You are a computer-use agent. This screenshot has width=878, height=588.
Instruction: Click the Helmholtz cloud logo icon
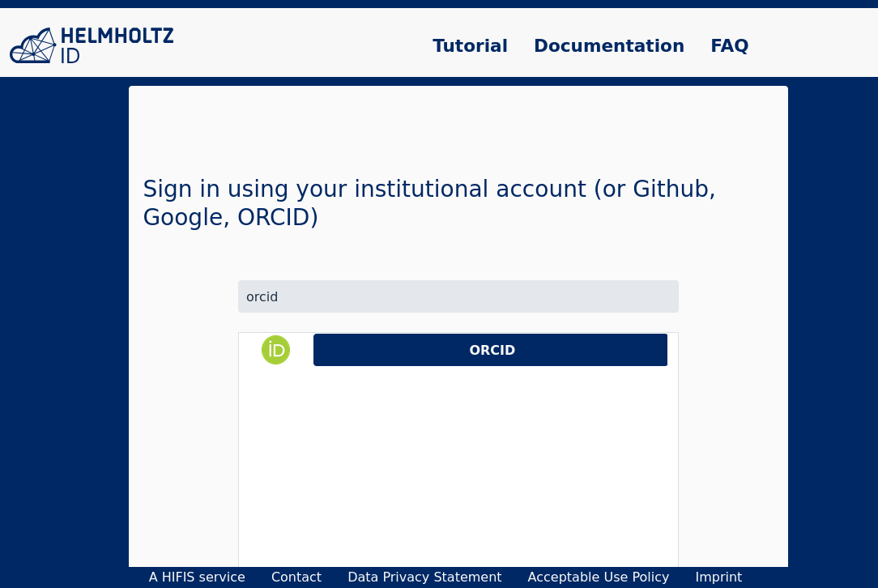pos(32,45)
